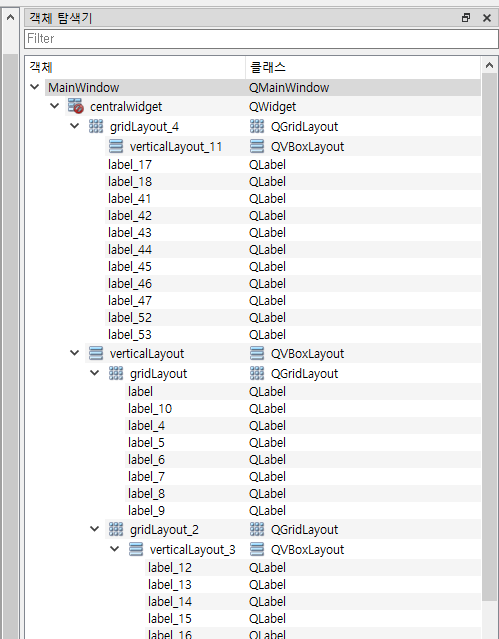
Task: Select label_47 object
Action: (130, 301)
